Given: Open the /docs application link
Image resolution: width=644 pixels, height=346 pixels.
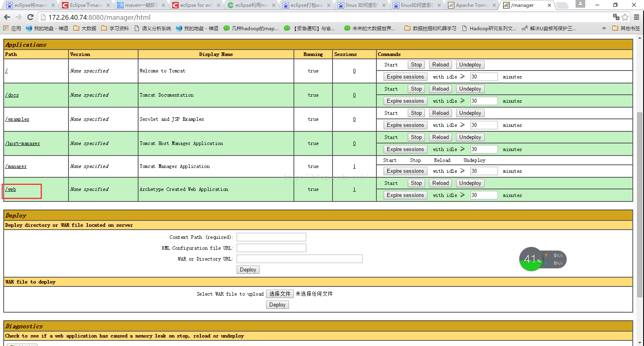Looking at the screenshot, I should click(12, 95).
